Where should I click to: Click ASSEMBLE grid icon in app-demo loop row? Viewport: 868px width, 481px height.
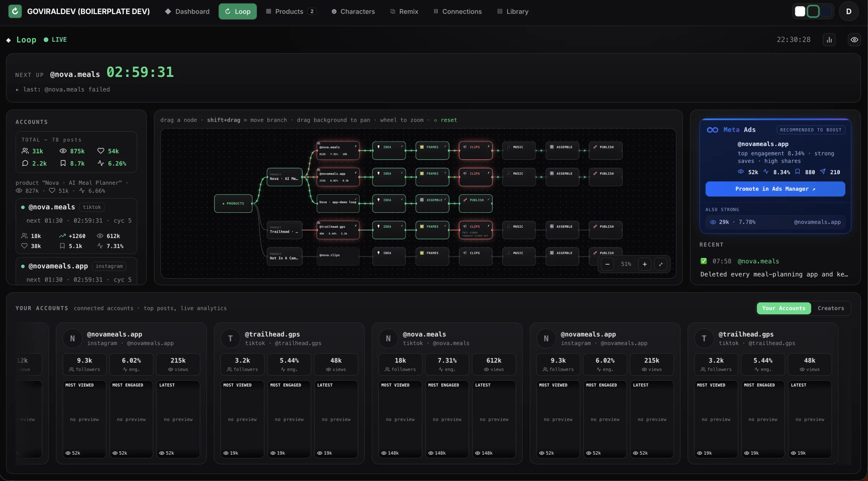click(422, 200)
